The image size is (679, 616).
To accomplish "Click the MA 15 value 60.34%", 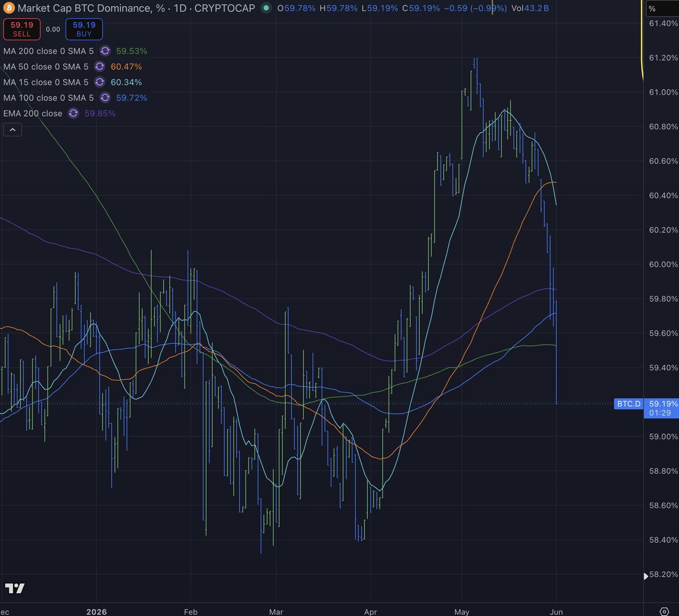I will coord(126,82).
